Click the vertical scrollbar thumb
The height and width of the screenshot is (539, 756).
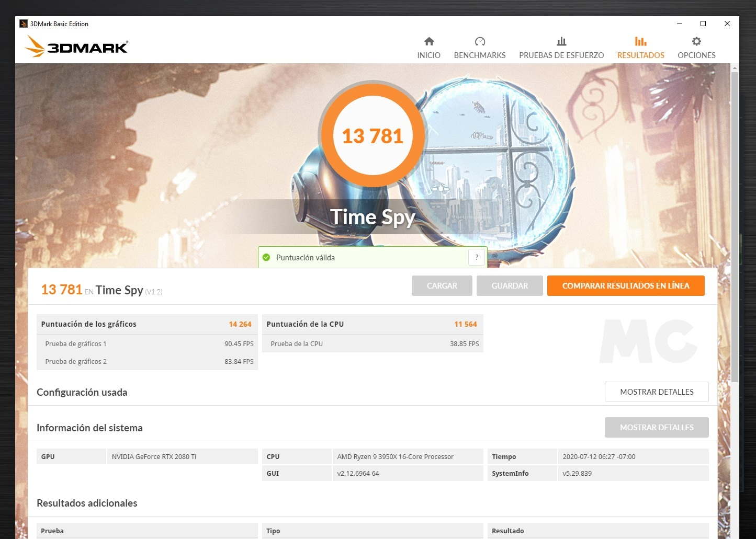735,225
